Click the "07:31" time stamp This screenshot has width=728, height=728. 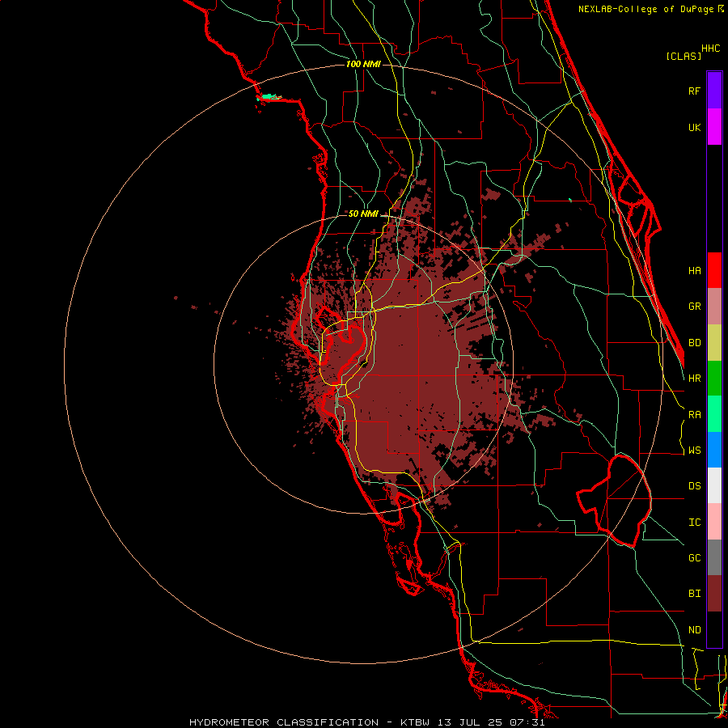[527, 722]
